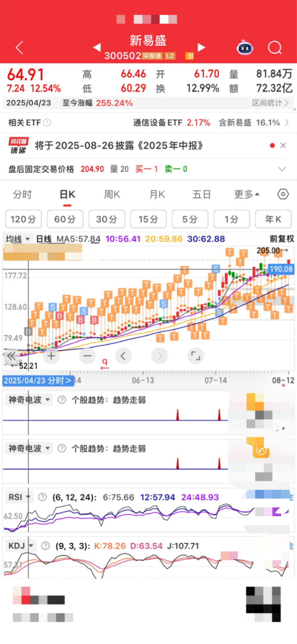Click the 20:59.86 moving average value
The width and height of the screenshot is (297, 644).
click(x=164, y=239)
